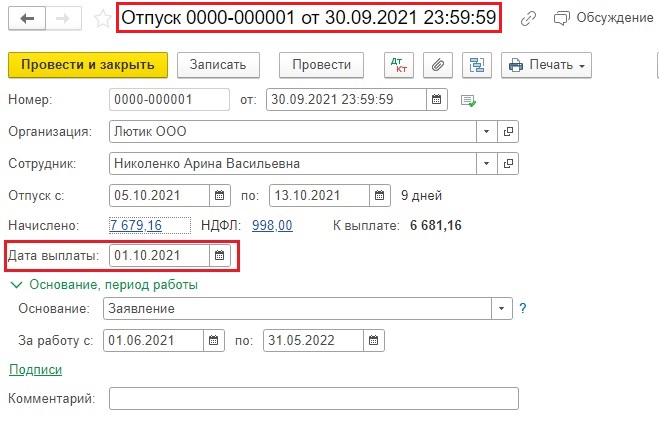
Task: Click the question mark help icon
Action: point(522,309)
